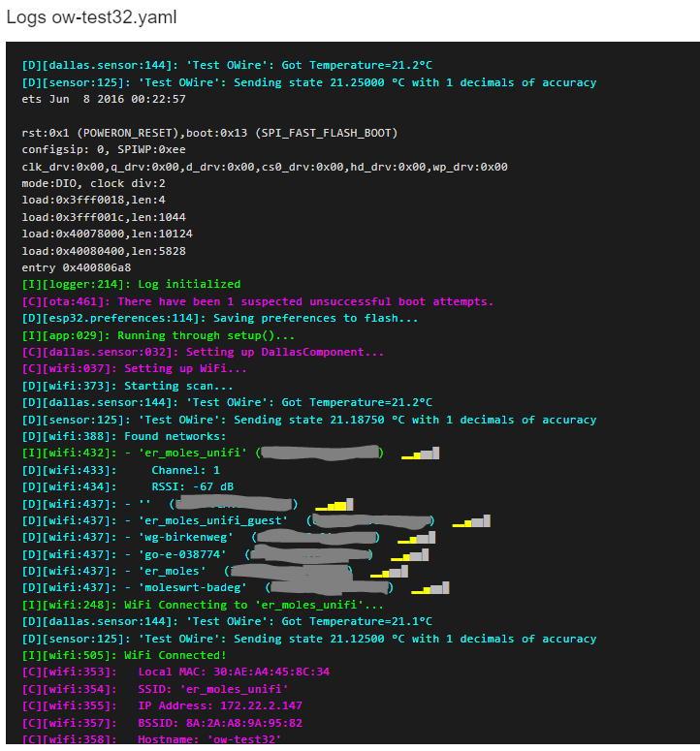Screen dimensions: 700x751
Task: Click signal strength icon for 'go-e-038774'
Action: (409, 554)
